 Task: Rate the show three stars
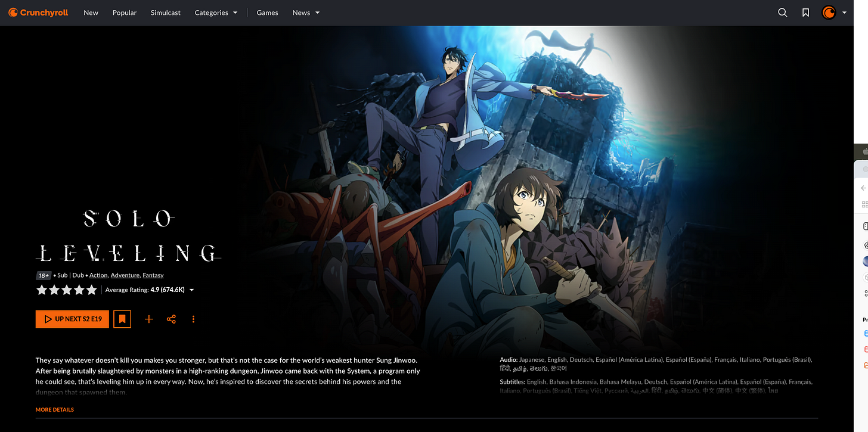67,290
